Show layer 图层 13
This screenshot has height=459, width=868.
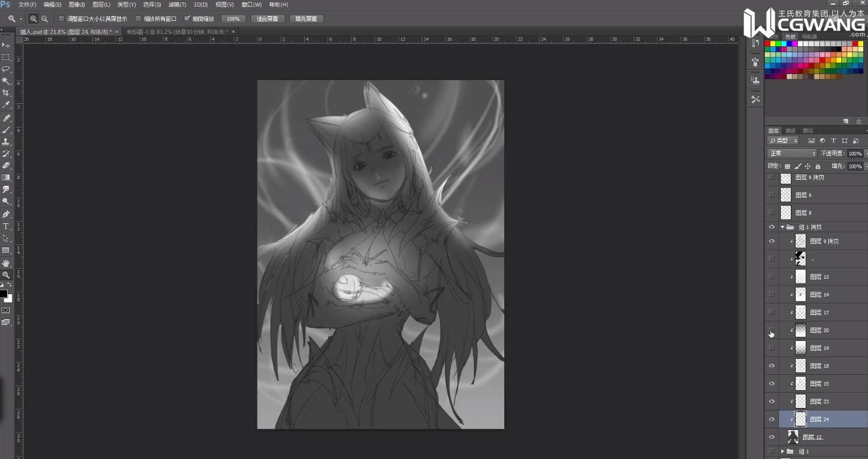pos(771,277)
